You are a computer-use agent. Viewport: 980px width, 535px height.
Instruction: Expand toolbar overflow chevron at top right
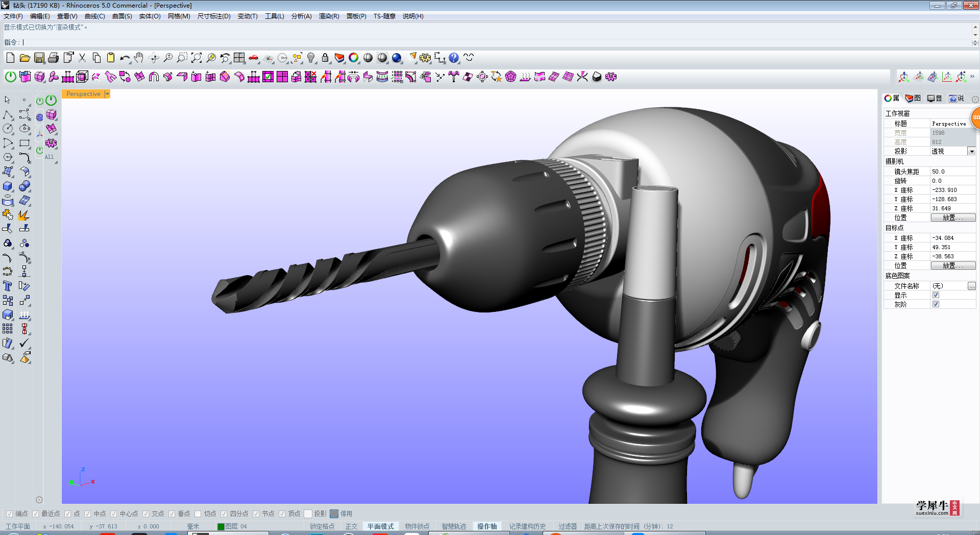point(972,77)
